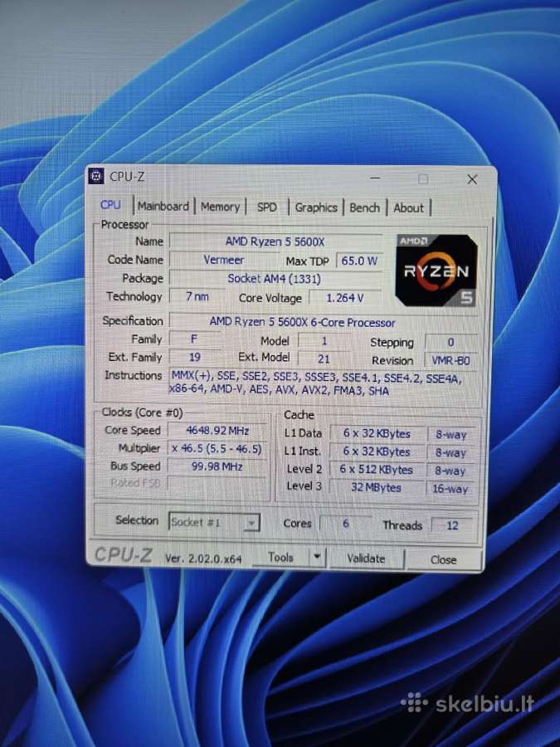The width and height of the screenshot is (560, 747).
Task: Click the Ext. Family value 19
Action: (x=195, y=357)
